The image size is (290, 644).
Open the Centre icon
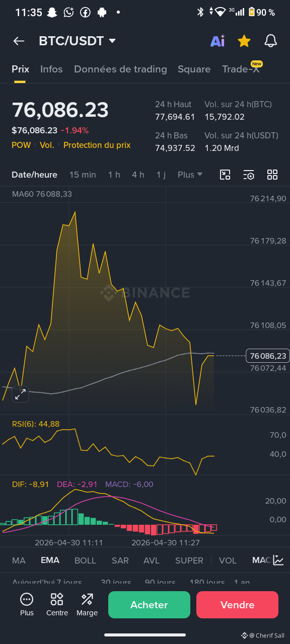(x=57, y=604)
